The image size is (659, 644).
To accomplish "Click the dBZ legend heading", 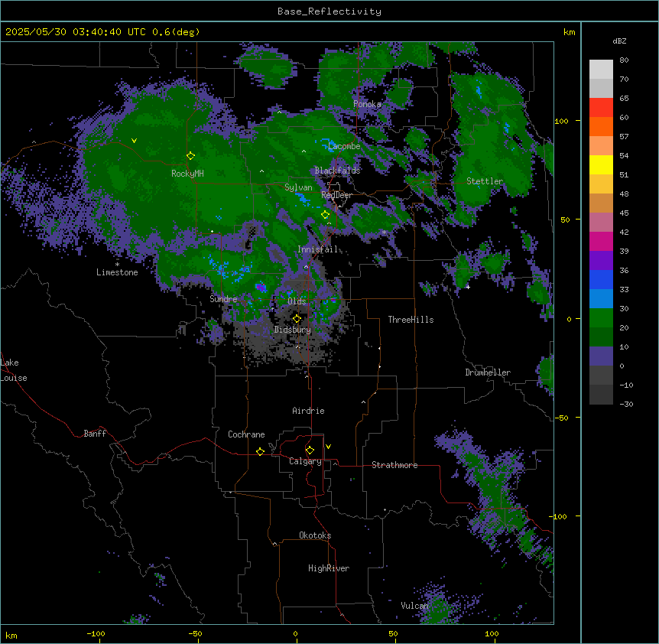I will [x=619, y=41].
